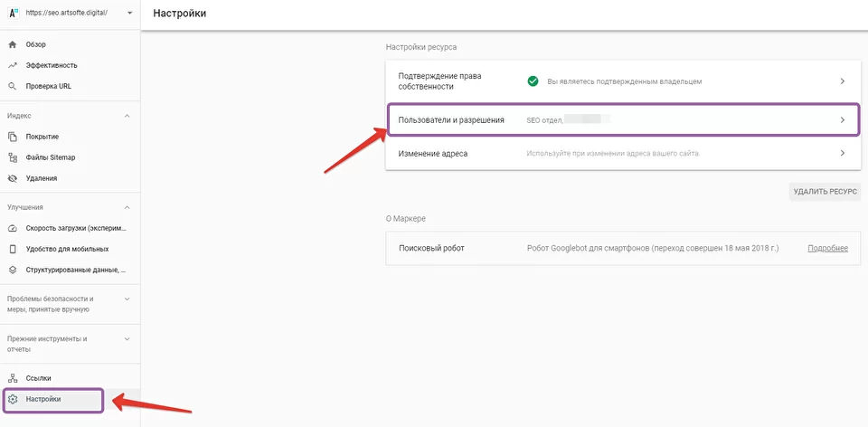This screenshot has height=427, width=868.
Task: Click the Структурированные данные layers icon
Action: tap(14, 270)
